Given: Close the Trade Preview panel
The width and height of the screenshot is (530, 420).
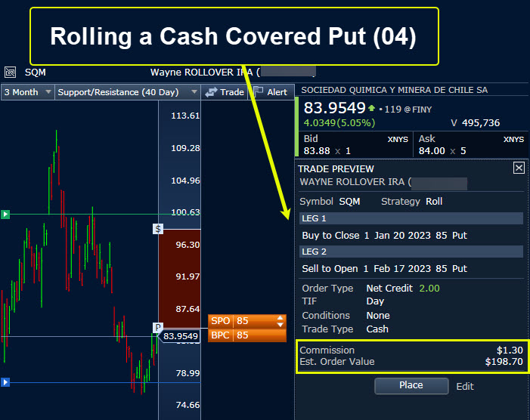Looking at the screenshot, I should click(519, 168).
